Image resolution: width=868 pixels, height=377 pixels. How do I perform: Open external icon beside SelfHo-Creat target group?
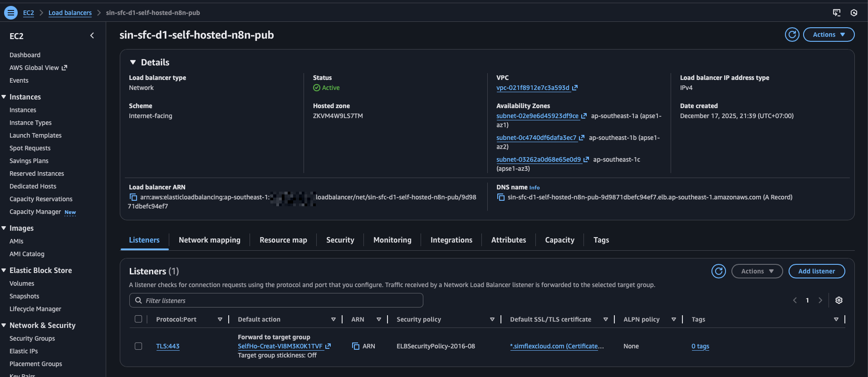328,346
